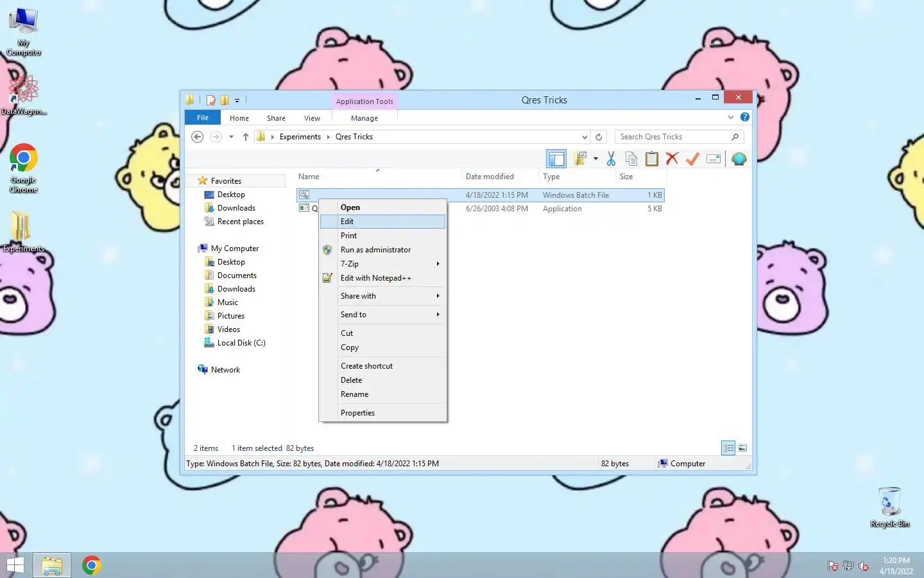Click the clipboard Paste icon in toolbar
Image resolution: width=924 pixels, height=578 pixels.
tap(652, 159)
